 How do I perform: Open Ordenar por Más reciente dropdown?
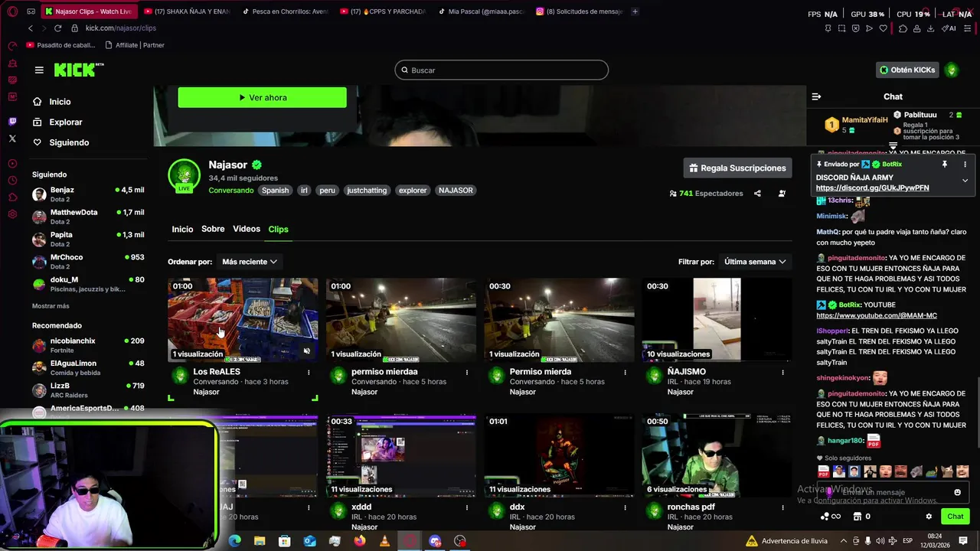point(250,262)
